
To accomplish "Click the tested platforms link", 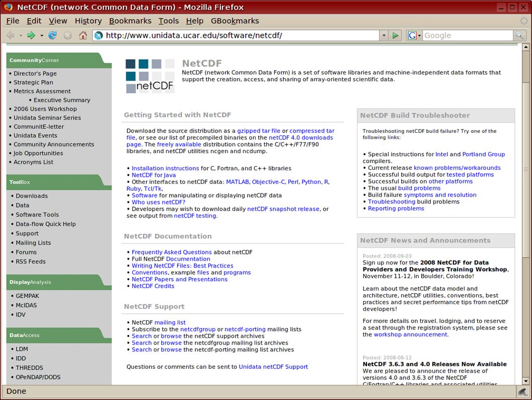I will tap(470, 174).
